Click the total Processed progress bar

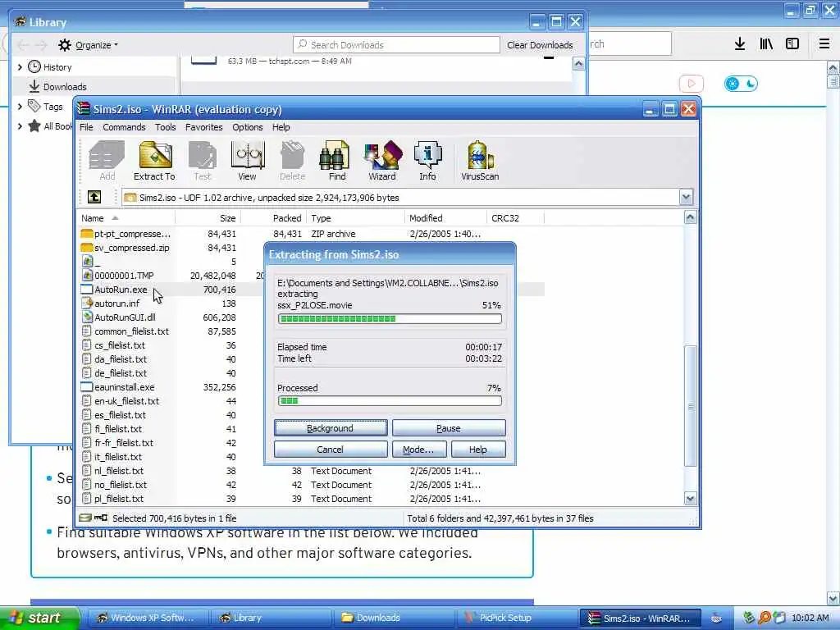390,400
